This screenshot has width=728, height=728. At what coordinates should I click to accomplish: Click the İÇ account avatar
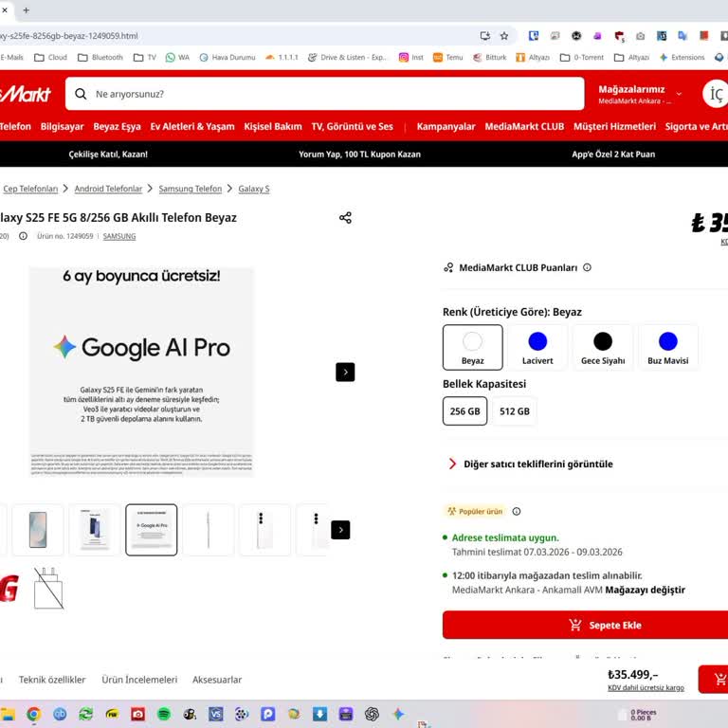(x=716, y=94)
